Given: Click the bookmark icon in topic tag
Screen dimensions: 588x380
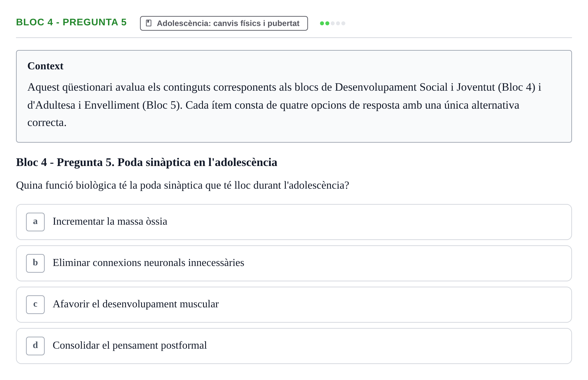Looking at the screenshot, I should click(149, 23).
